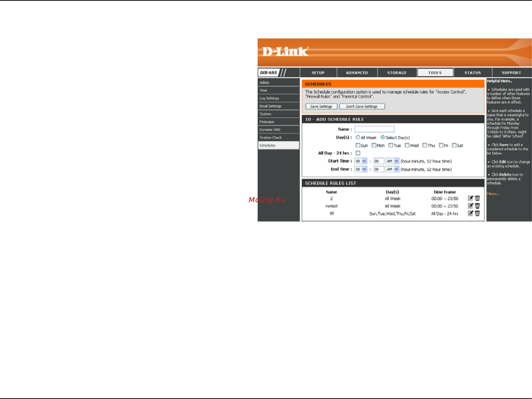The height and width of the screenshot is (399, 532).
Task: Open Firmware in the sidebar
Action: pyautogui.click(x=278, y=122)
